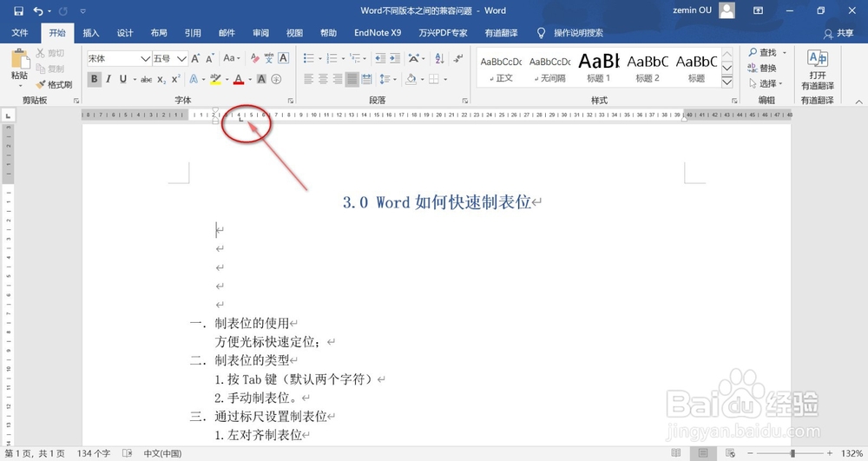Apply the 无间隔 style

tap(549, 68)
